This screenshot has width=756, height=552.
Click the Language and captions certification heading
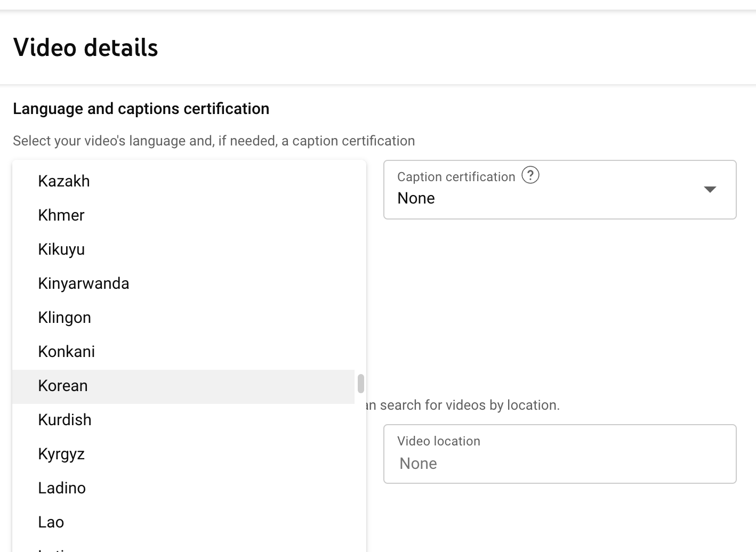141,109
